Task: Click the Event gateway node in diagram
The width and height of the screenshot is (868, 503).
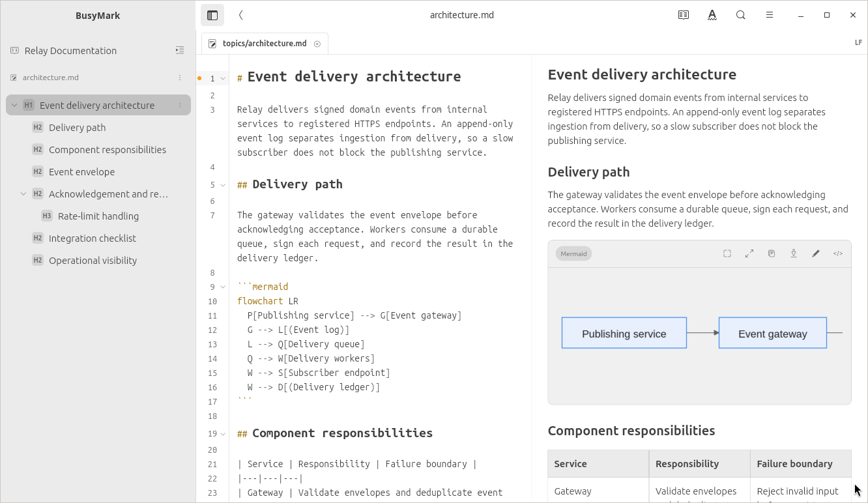Action: 773,333
